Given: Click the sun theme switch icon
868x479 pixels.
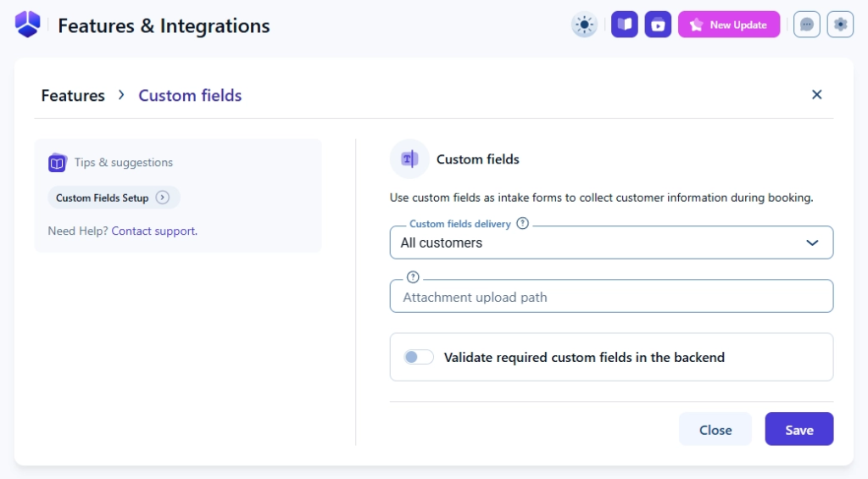Looking at the screenshot, I should (585, 25).
